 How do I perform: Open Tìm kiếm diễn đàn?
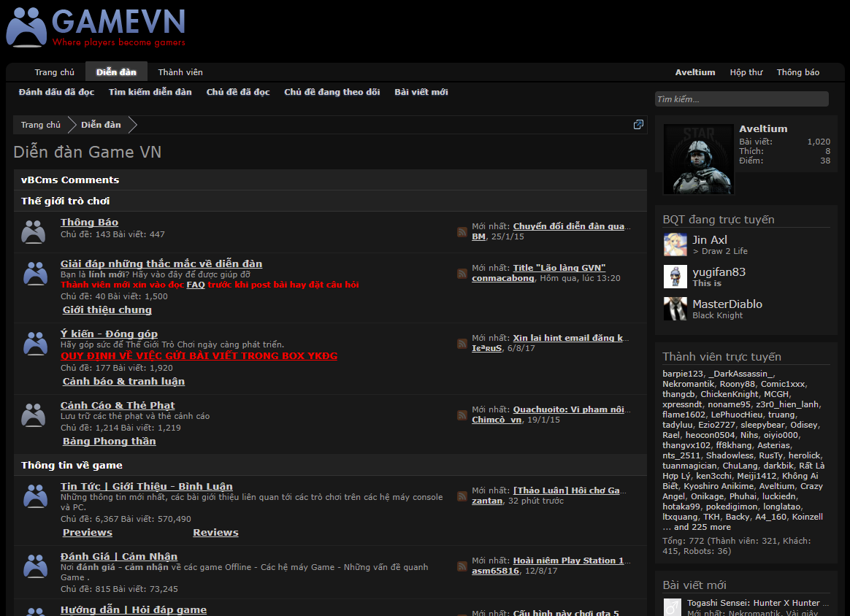[x=150, y=92]
